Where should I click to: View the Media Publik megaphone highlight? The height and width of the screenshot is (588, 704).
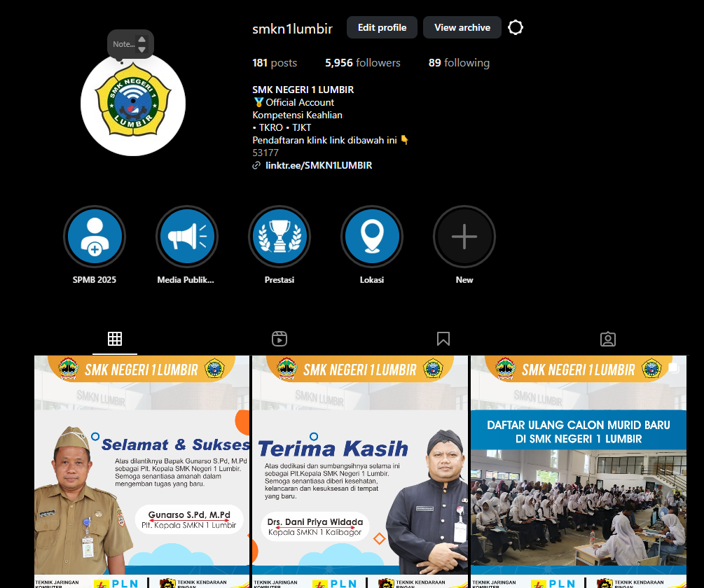187,237
